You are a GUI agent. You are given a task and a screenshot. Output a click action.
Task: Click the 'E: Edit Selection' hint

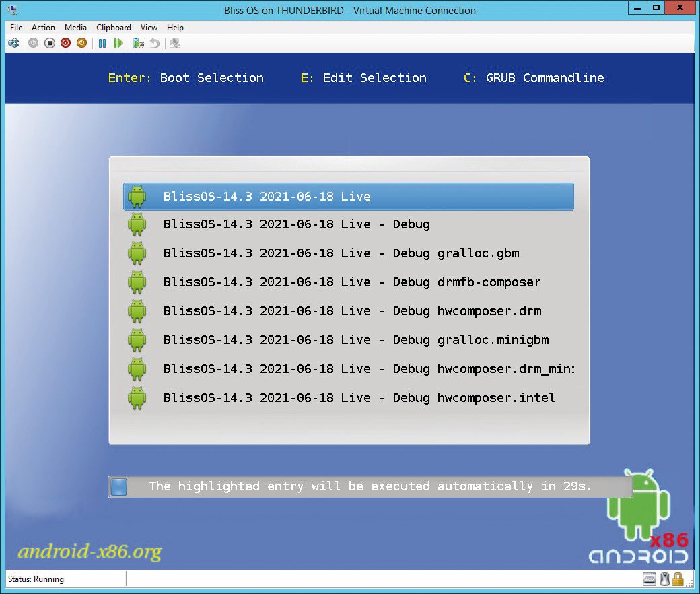pos(363,78)
